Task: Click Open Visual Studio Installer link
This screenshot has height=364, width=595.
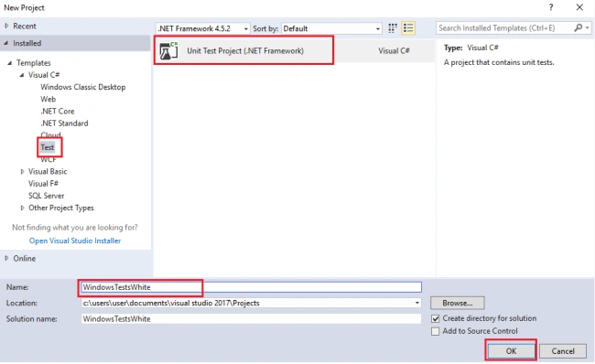Action: 75,241
